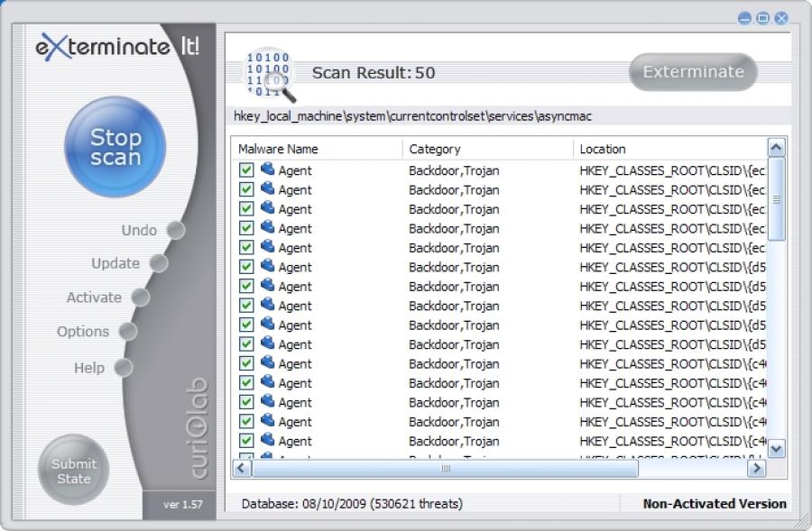Click the Non-Activated Version status label

tap(715, 504)
